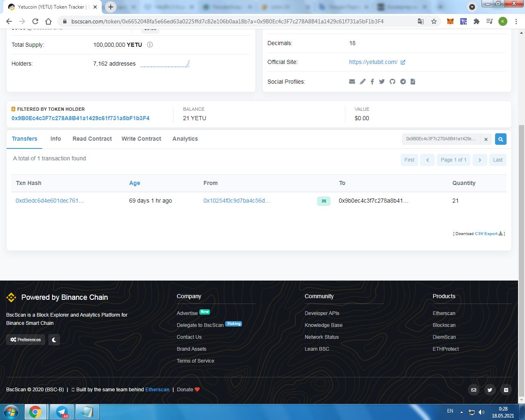Click the translate page icon in address bar
This screenshot has height=420, width=525.
[x=421, y=21]
